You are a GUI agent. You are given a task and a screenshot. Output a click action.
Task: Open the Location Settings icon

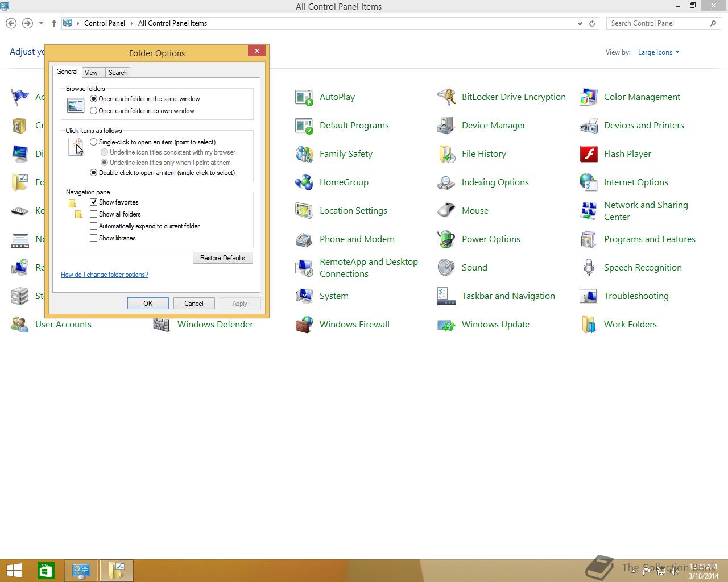click(304, 211)
